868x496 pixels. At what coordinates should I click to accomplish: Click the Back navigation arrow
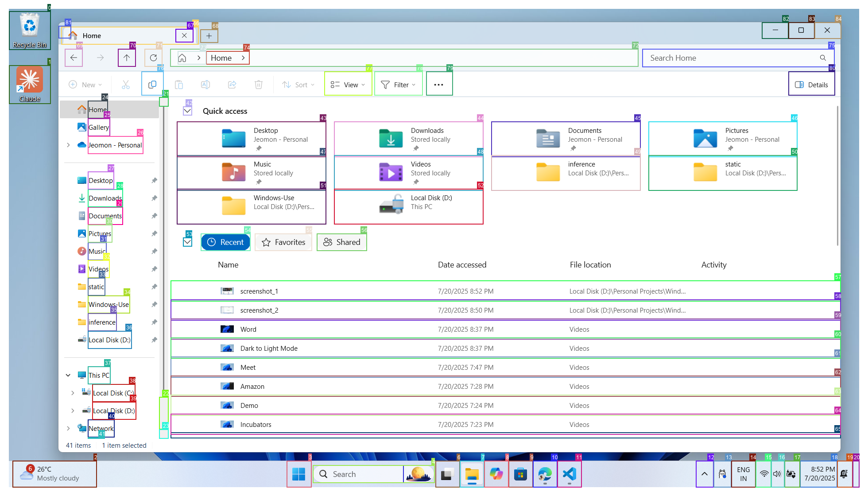coord(74,58)
